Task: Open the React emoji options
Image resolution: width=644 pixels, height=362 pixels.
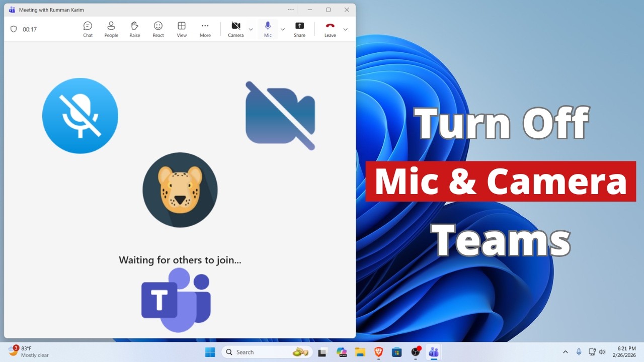Action: tap(158, 29)
